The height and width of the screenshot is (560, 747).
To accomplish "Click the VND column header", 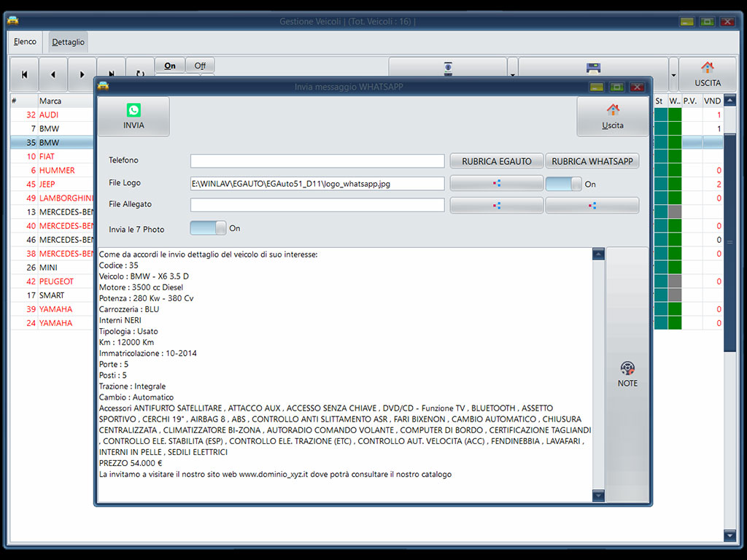I will click(x=712, y=101).
